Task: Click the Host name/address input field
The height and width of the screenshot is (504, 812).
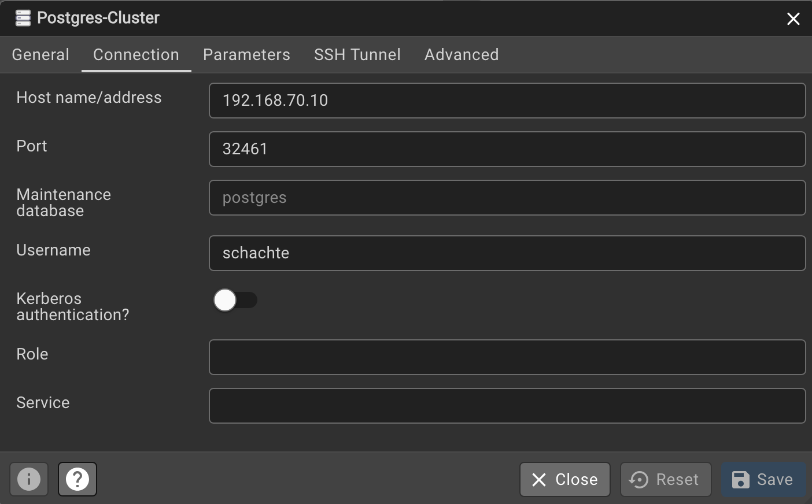Action: pos(507,101)
